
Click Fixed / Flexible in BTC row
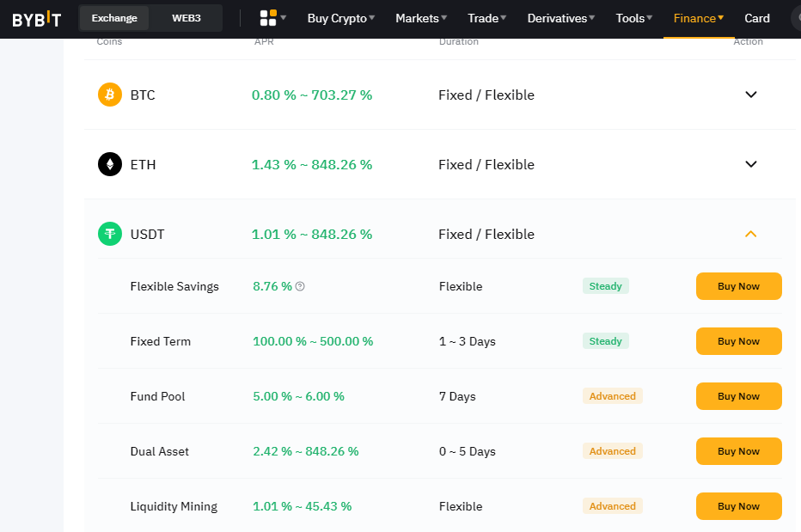click(x=486, y=95)
